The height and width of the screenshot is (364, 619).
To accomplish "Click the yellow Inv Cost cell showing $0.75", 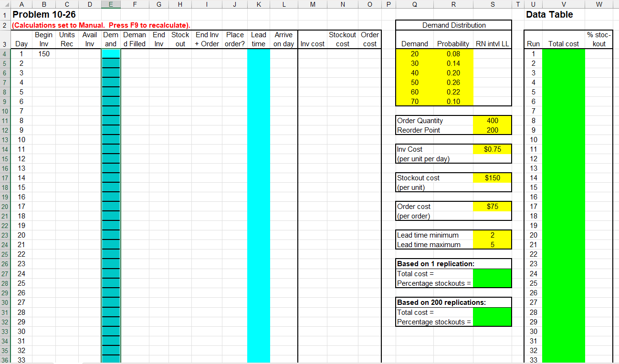I will point(492,149).
